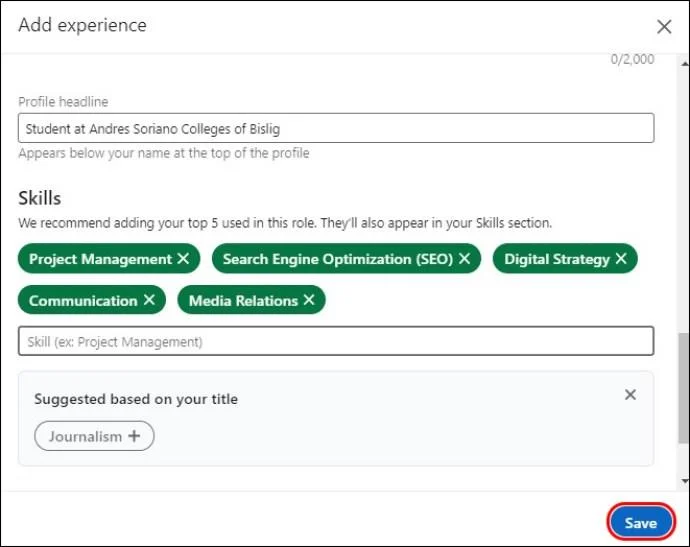Select the Communication skill pill
Image resolution: width=690 pixels, height=547 pixels.
click(92, 300)
